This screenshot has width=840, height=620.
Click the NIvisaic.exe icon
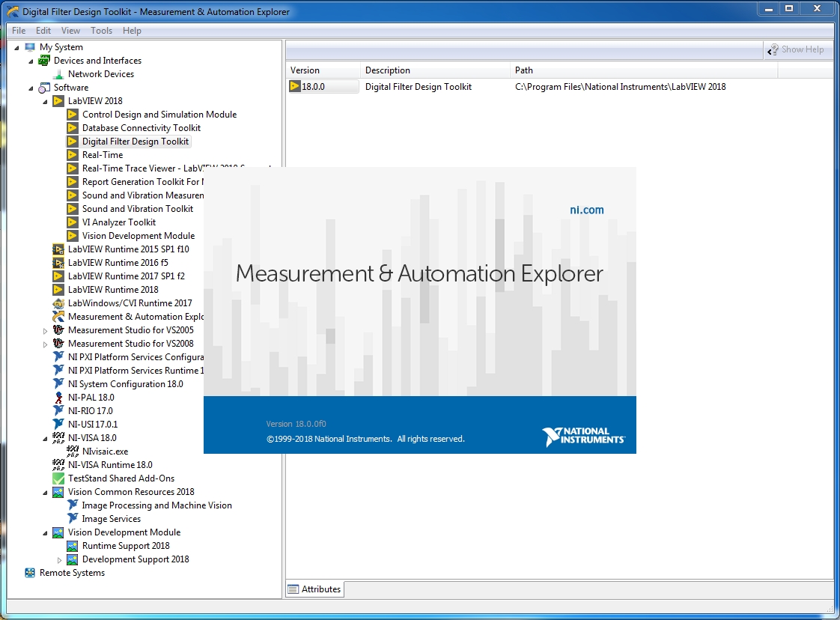point(73,452)
